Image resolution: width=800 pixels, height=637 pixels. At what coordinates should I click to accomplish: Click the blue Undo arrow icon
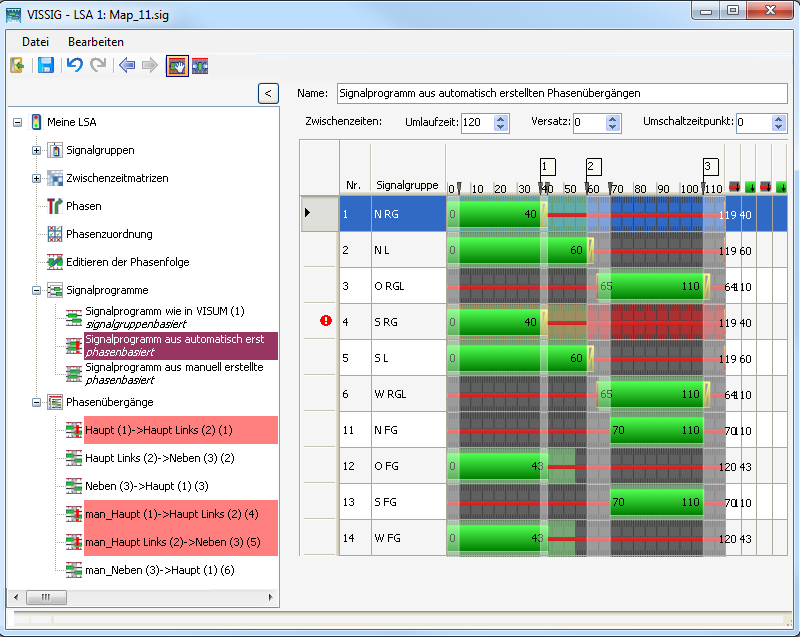[74, 65]
